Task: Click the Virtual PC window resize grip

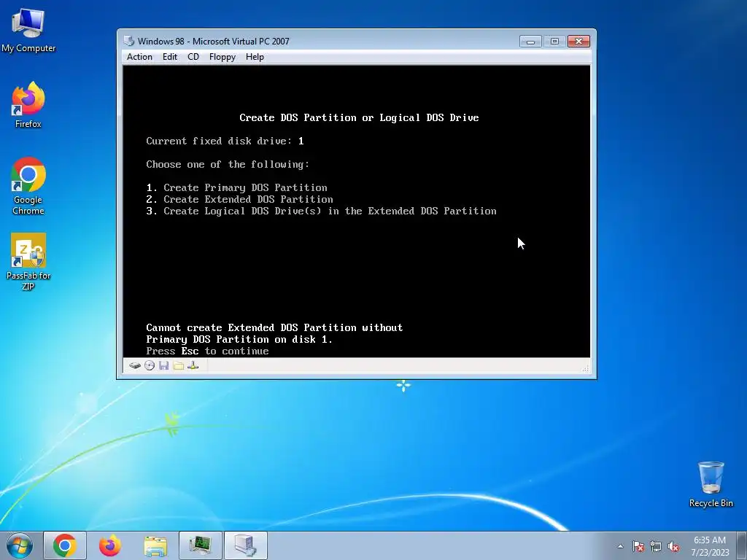Action: [x=586, y=368]
